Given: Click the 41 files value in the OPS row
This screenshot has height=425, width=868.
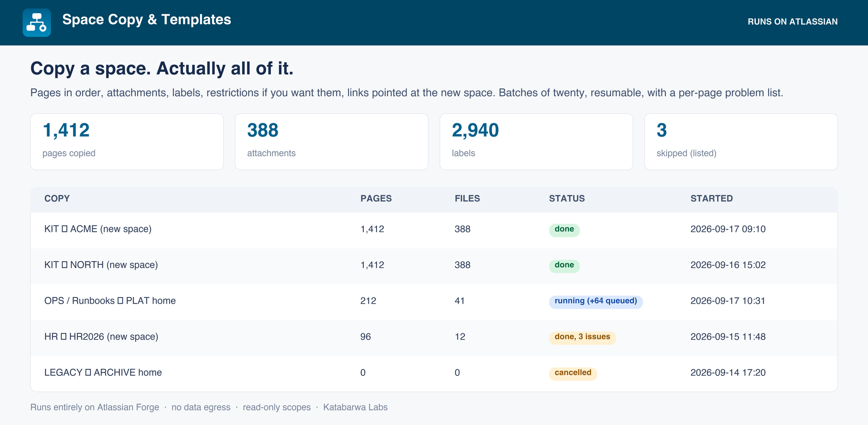Looking at the screenshot, I should 460,301.
